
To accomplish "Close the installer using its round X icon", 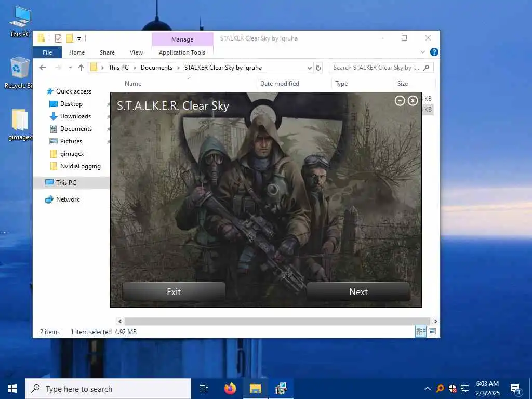I will pyautogui.click(x=413, y=101).
